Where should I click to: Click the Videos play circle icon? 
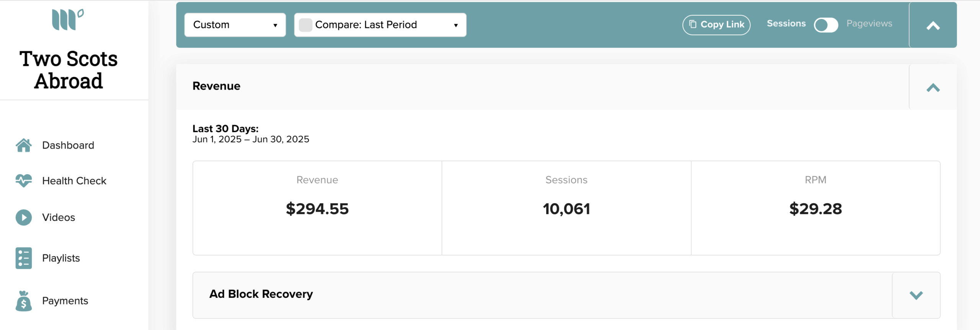24,217
